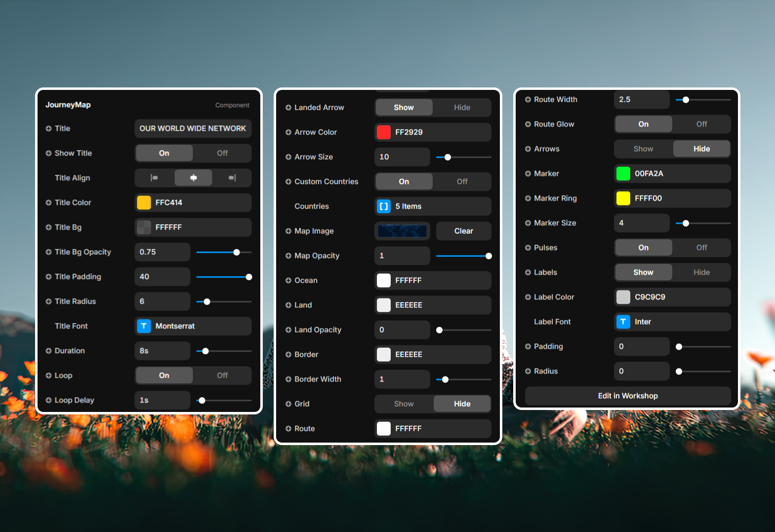
Task: Select the center title align icon
Action: pos(193,178)
